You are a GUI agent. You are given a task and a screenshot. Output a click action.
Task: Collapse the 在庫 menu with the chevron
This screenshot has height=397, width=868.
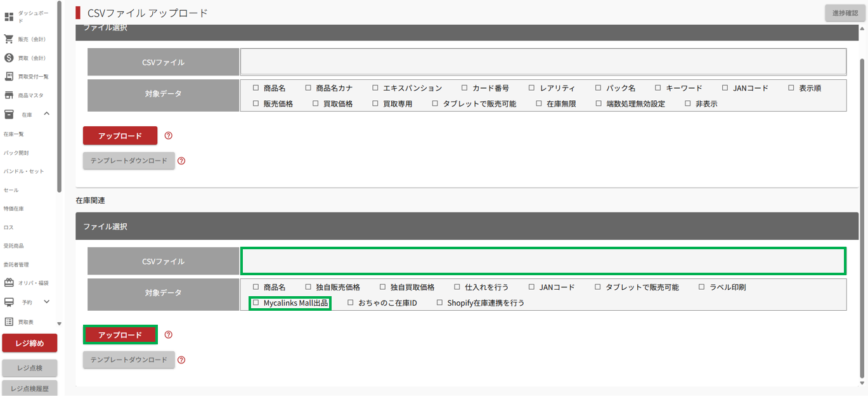46,114
